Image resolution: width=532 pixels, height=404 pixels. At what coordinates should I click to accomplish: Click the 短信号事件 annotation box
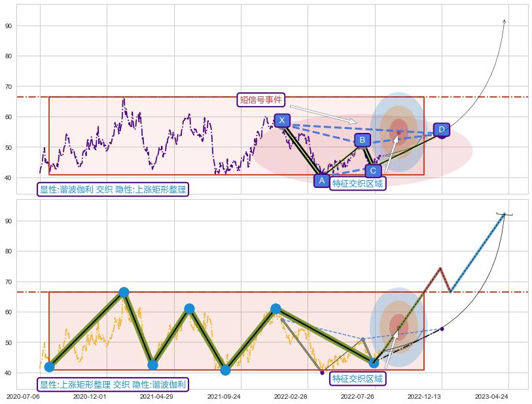point(260,100)
